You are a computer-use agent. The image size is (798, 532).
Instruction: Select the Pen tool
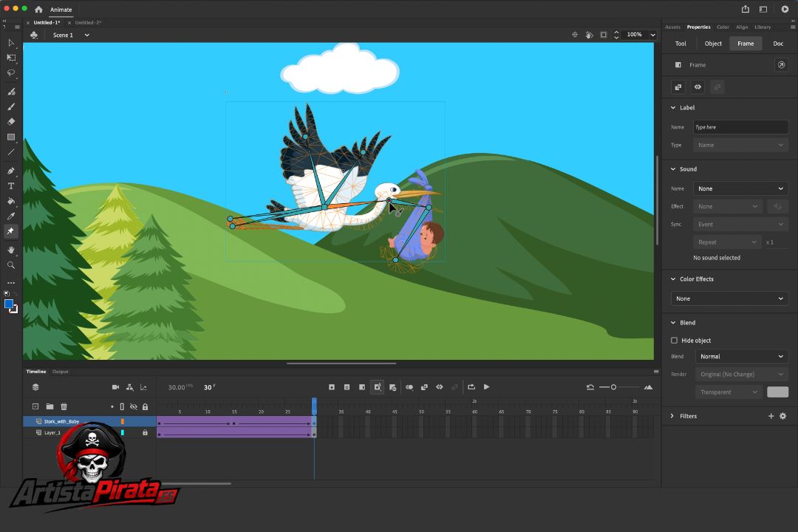10,171
